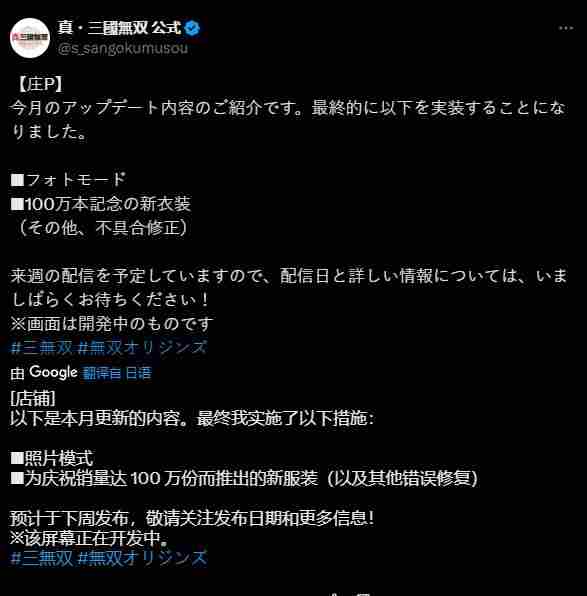This screenshot has width=587, height=596.
Task: Click the account name 真・三國無双 公式
Action: tap(119, 28)
